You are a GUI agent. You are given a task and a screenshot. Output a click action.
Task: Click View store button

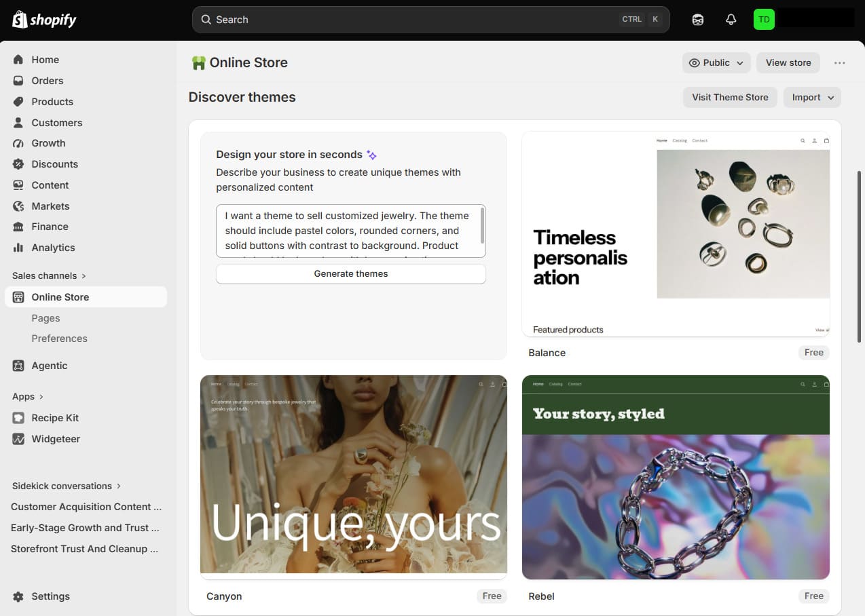coord(788,62)
